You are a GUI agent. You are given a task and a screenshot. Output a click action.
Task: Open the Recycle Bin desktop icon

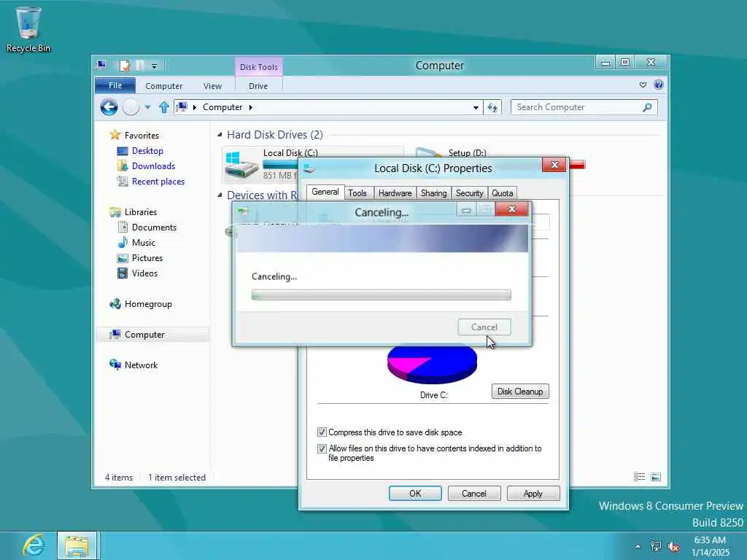click(x=28, y=29)
